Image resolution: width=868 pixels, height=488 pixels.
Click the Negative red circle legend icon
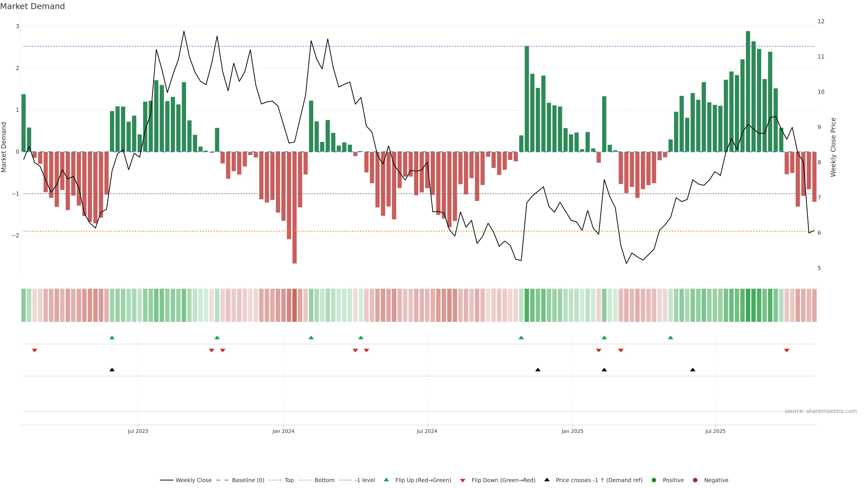[695, 480]
